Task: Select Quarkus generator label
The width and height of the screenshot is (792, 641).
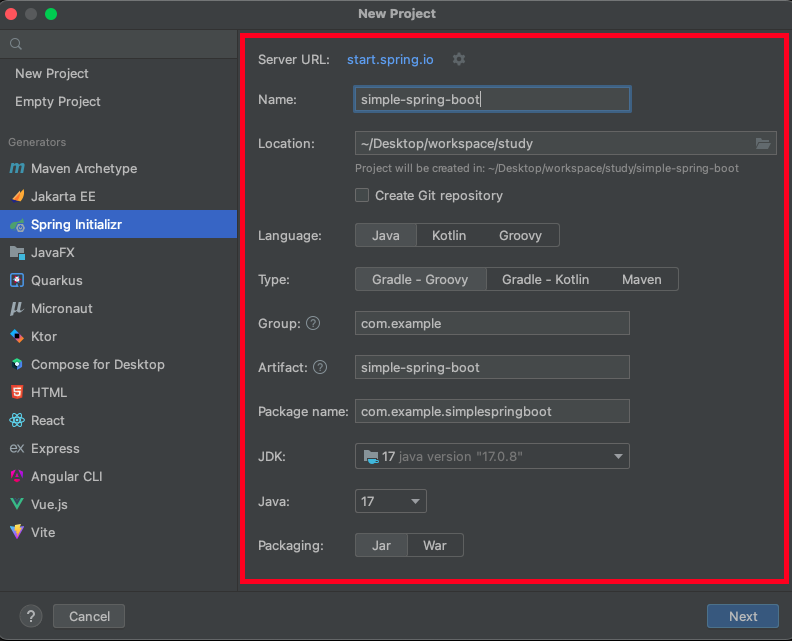Action: point(57,280)
